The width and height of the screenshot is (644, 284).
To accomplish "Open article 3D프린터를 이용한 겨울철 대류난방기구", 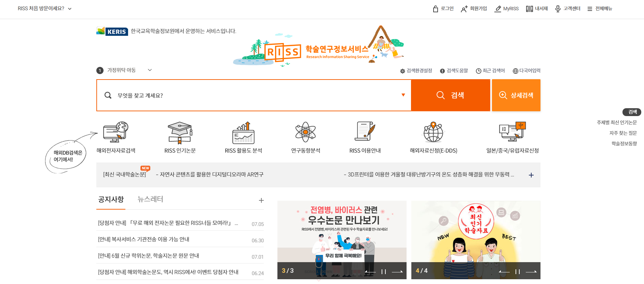I will 429,174.
